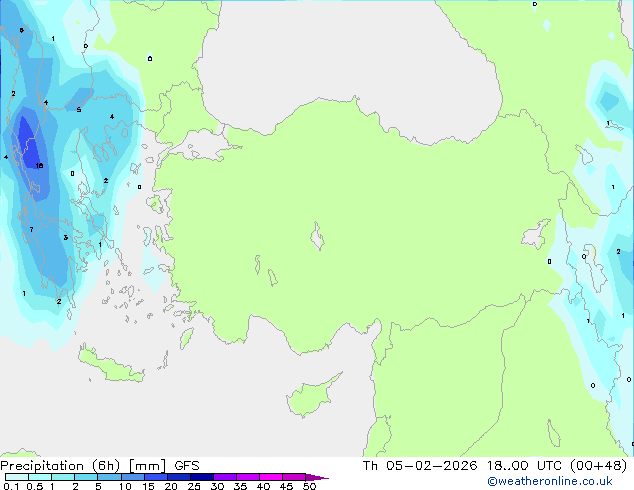Screen dimensions: 634x490
Task: Click the "Th 05-02-2026 18..00 UTC" timestamp
Action: point(463,466)
